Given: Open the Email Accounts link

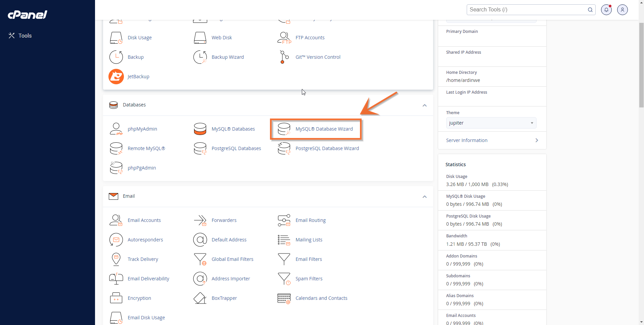Looking at the screenshot, I should coord(144,220).
